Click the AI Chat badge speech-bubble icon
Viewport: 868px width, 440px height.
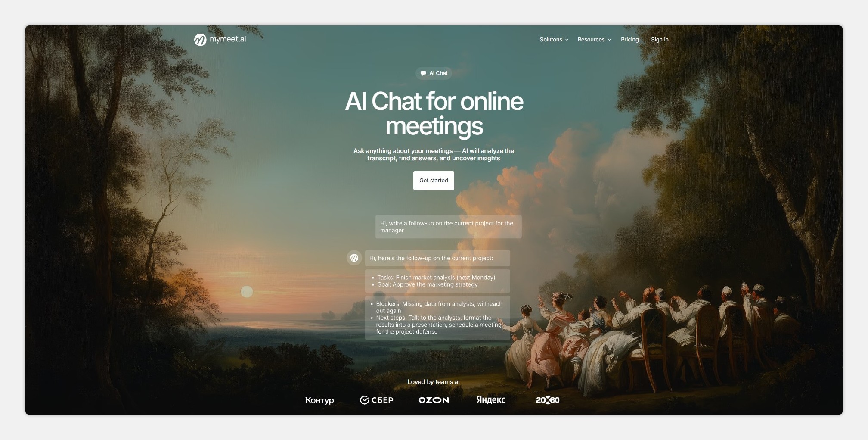(x=423, y=73)
